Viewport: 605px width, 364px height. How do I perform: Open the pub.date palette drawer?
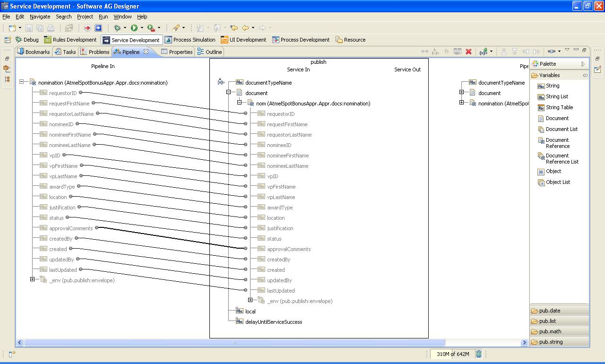[x=560, y=311]
